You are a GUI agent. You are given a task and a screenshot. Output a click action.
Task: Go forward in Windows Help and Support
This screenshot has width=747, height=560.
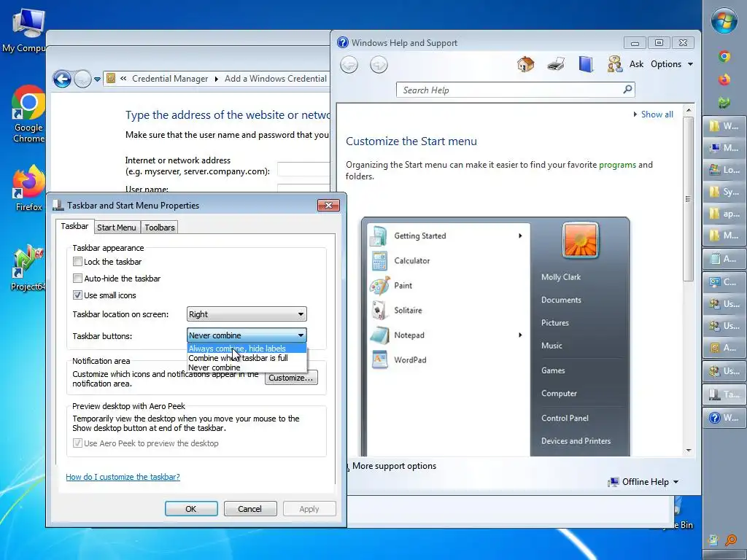pos(379,64)
